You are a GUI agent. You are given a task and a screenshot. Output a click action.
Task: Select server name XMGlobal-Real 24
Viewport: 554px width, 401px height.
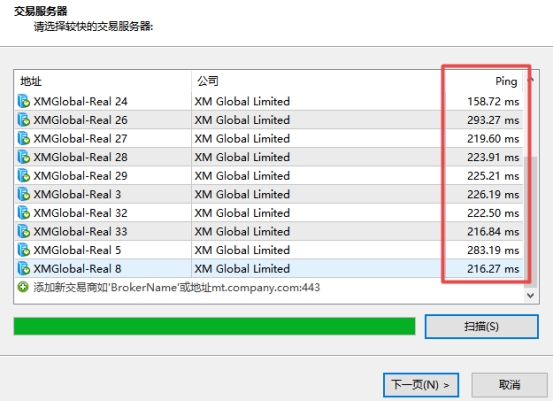coord(81,101)
